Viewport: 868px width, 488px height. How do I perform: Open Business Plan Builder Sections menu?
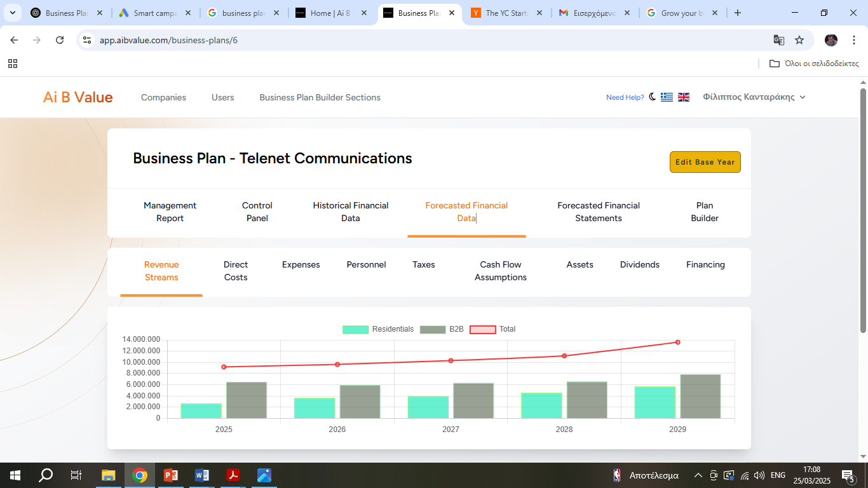pyautogui.click(x=320, y=97)
